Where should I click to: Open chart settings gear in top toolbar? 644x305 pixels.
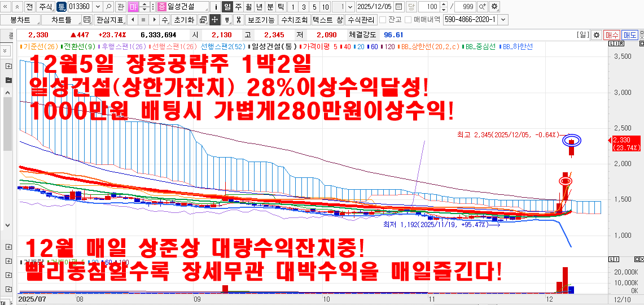pyautogui.click(x=494, y=7)
